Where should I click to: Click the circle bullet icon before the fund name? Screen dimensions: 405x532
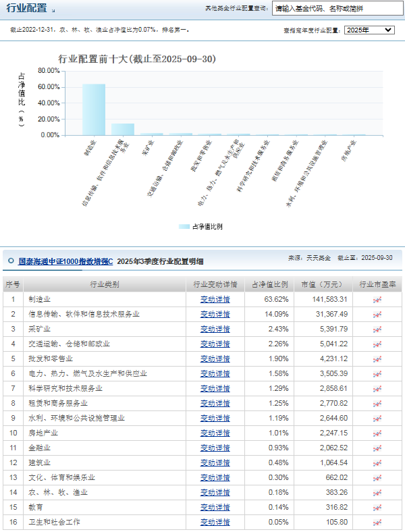[11, 261]
